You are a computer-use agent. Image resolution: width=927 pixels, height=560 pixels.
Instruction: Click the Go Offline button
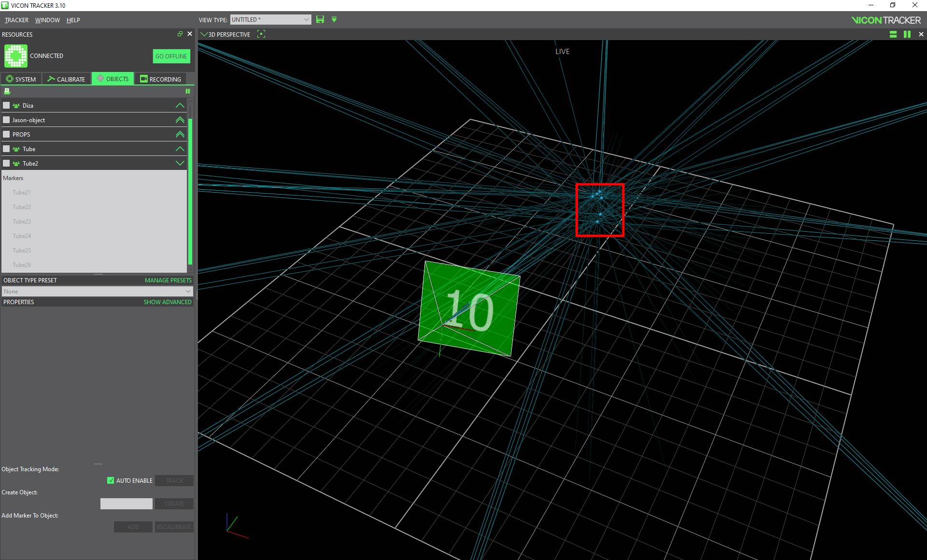click(x=171, y=56)
